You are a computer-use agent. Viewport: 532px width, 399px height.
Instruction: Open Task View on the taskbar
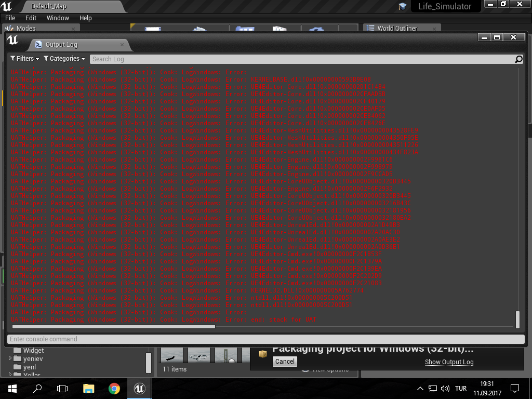pyautogui.click(x=62, y=389)
